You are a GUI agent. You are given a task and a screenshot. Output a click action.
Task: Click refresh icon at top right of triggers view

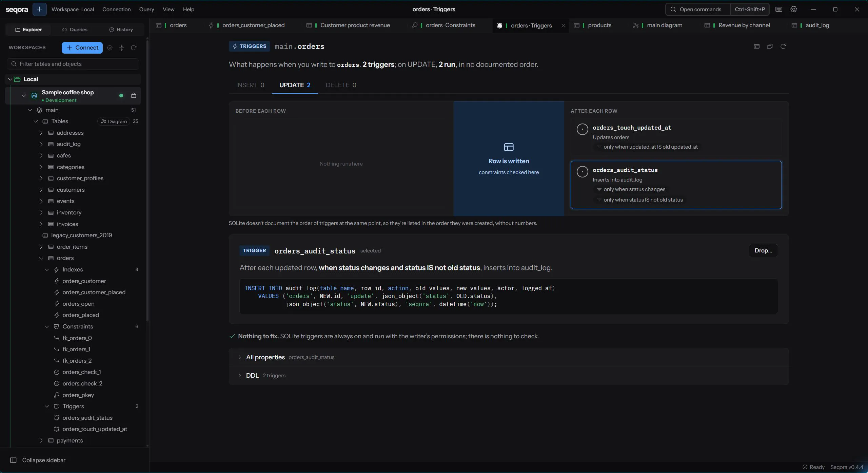click(x=783, y=46)
